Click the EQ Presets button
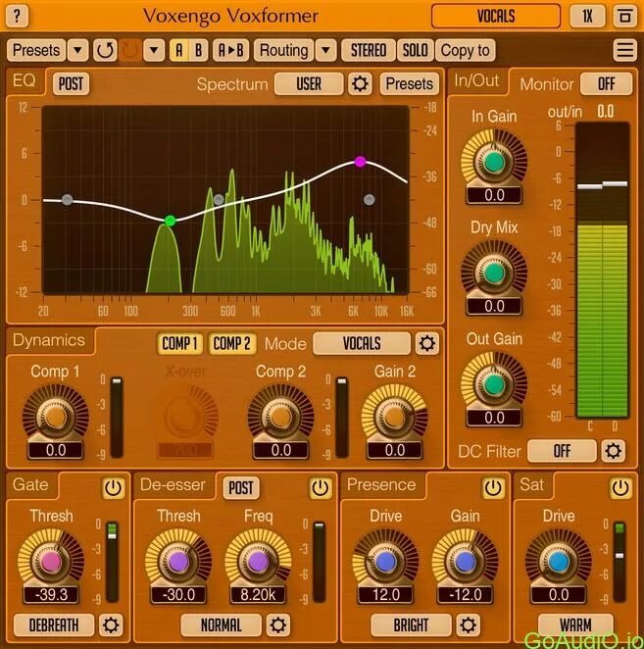Viewport: 644px width, 649px height. [410, 84]
